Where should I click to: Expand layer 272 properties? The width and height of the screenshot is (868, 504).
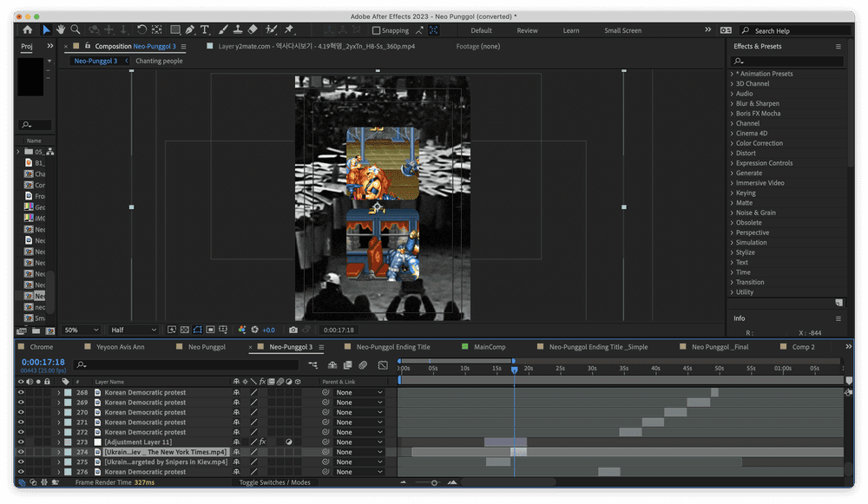[x=59, y=433]
